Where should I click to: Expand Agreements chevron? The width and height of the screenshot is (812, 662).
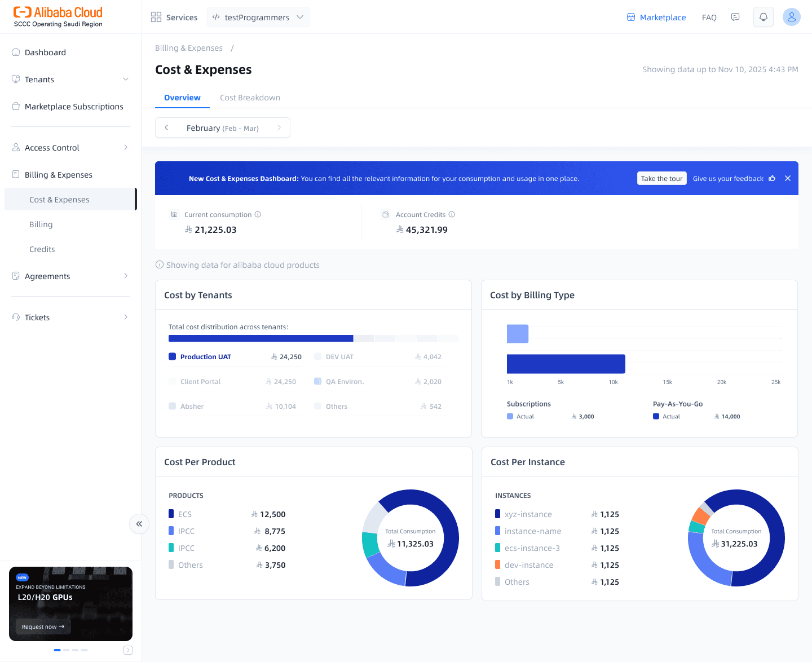point(126,276)
